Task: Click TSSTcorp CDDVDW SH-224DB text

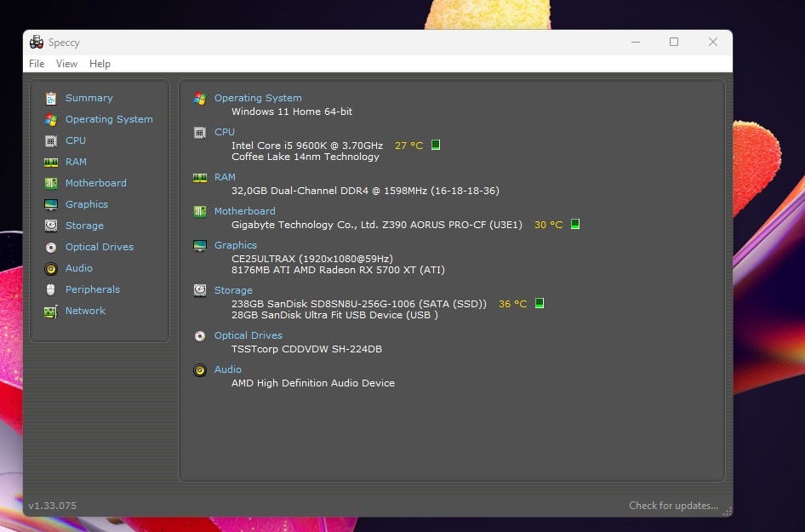Action: [306, 349]
